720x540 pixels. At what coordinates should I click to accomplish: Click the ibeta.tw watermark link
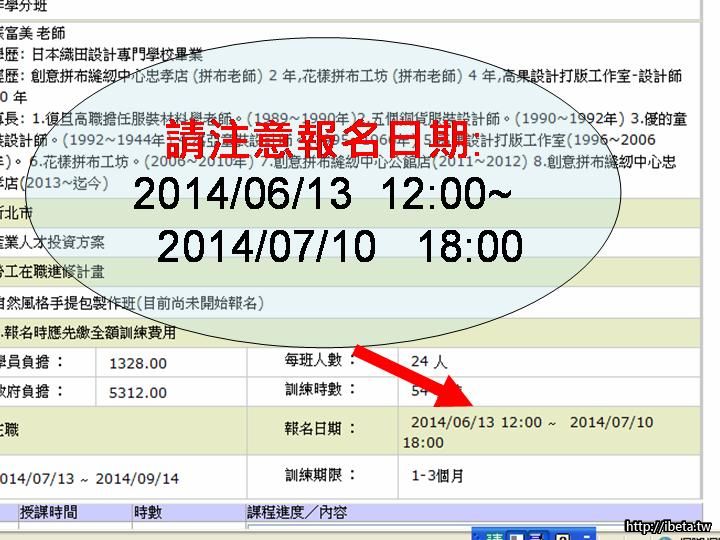coord(667,526)
